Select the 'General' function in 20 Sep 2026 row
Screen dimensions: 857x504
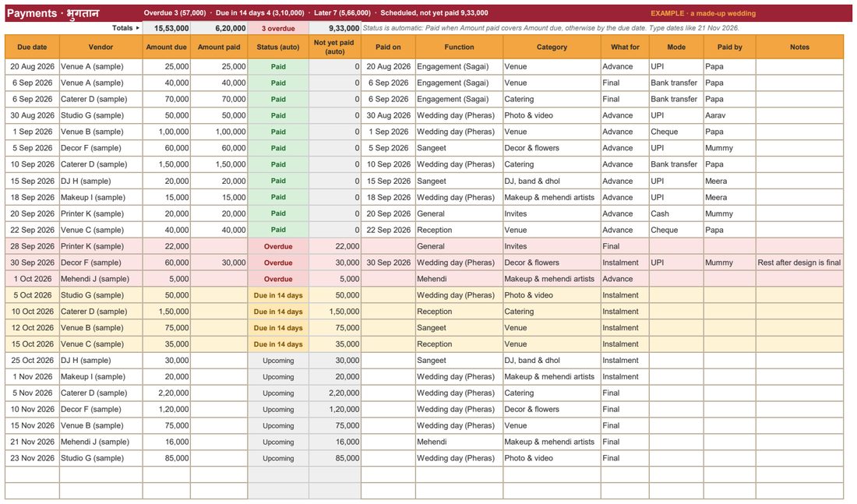coord(459,213)
